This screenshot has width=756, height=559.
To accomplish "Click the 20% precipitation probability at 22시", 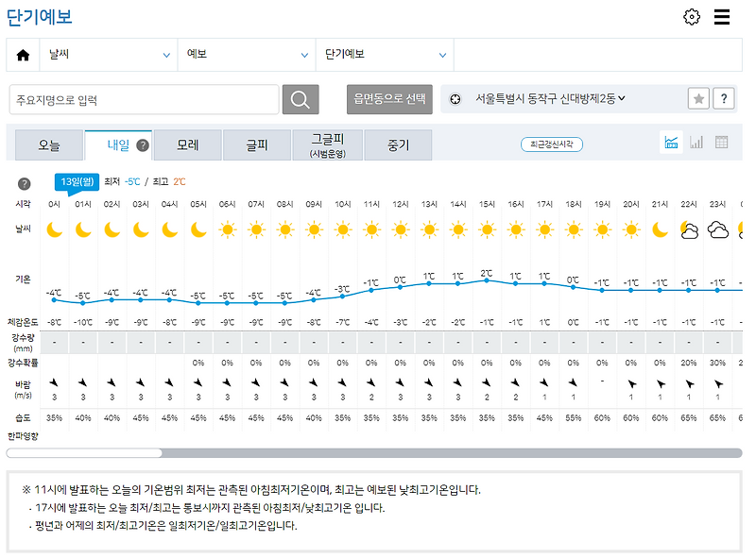I will point(689,363).
